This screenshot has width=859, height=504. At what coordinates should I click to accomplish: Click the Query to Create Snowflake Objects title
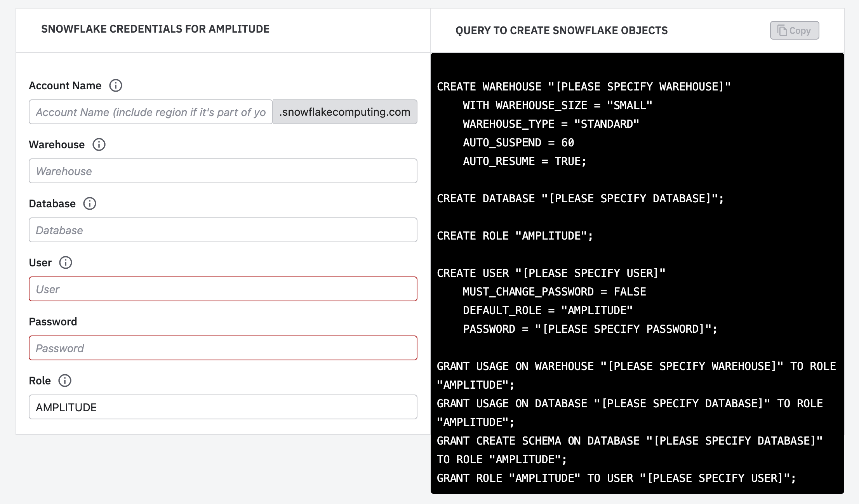pos(562,31)
